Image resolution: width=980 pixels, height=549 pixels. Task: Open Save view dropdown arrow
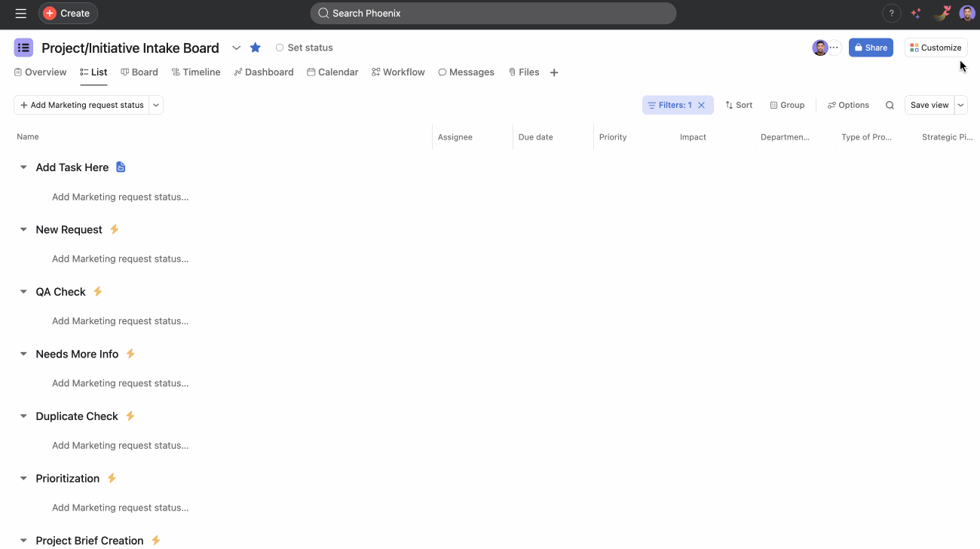click(961, 105)
